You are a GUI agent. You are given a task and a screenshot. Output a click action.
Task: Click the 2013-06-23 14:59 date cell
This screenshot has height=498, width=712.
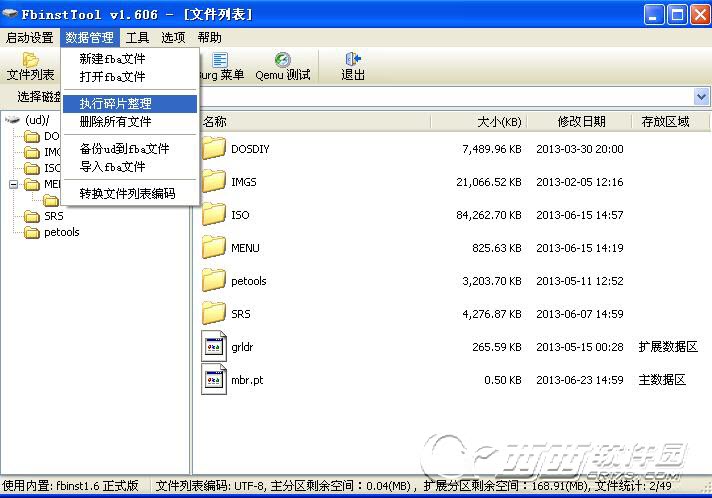[x=579, y=380]
